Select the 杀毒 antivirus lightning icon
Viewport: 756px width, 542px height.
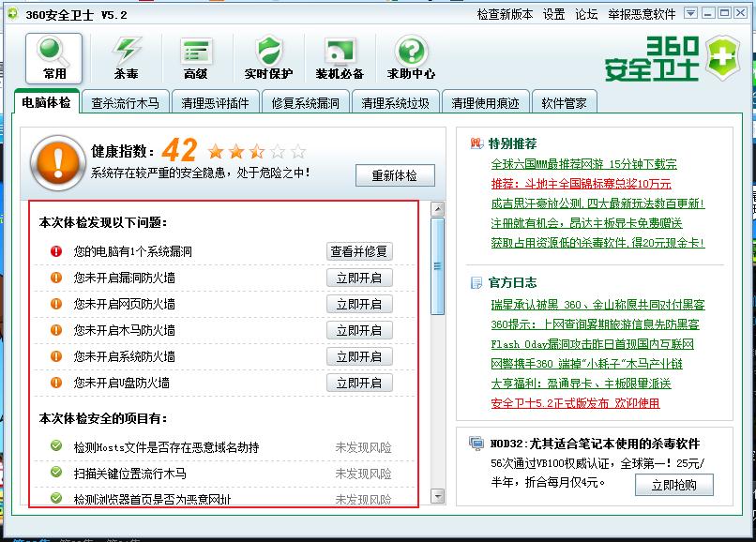tap(126, 58)
